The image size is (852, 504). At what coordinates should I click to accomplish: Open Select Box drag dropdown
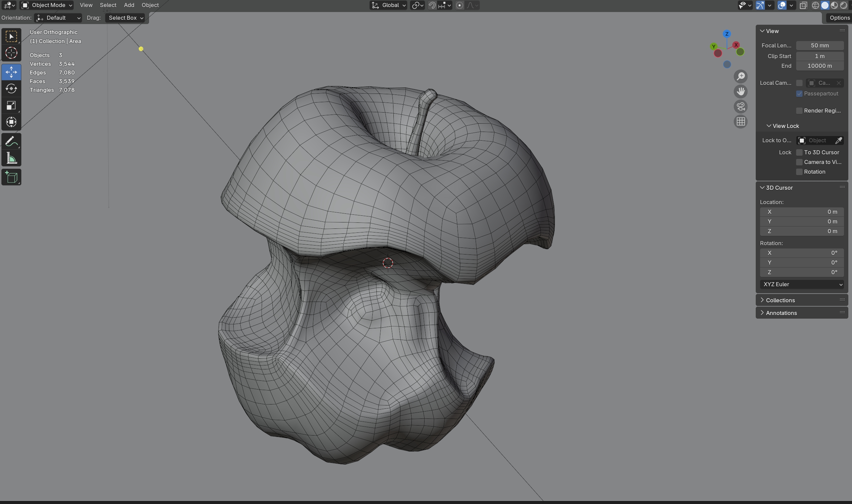(126, 18)
